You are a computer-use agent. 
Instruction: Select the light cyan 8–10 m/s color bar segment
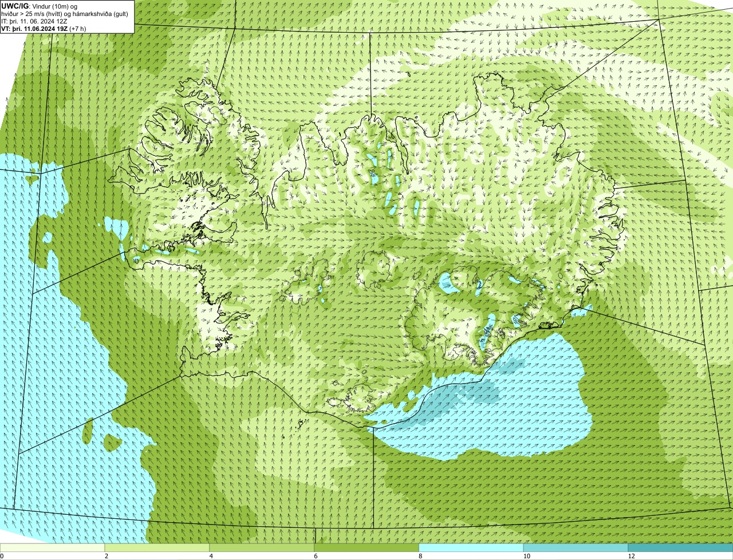point(471,547)
